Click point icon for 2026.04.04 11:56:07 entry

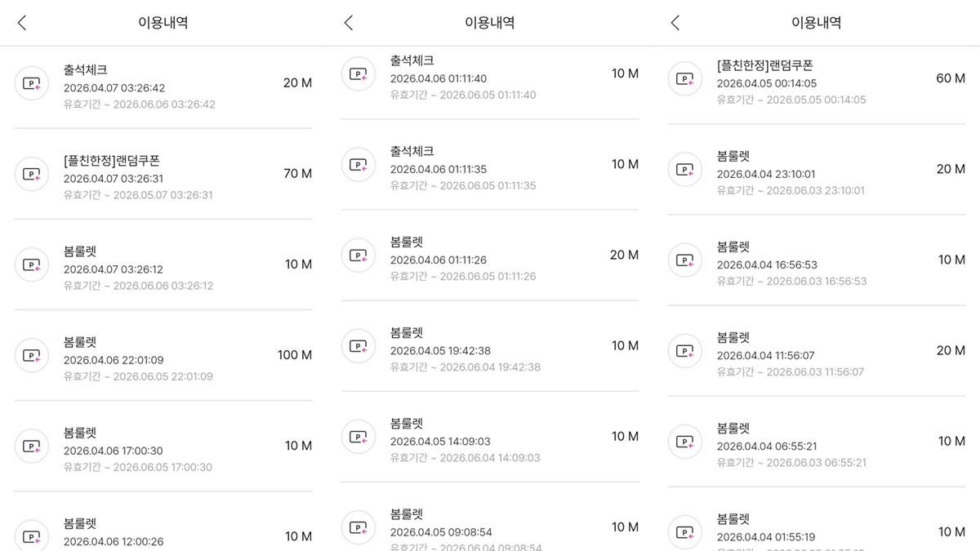click(685, 351)
